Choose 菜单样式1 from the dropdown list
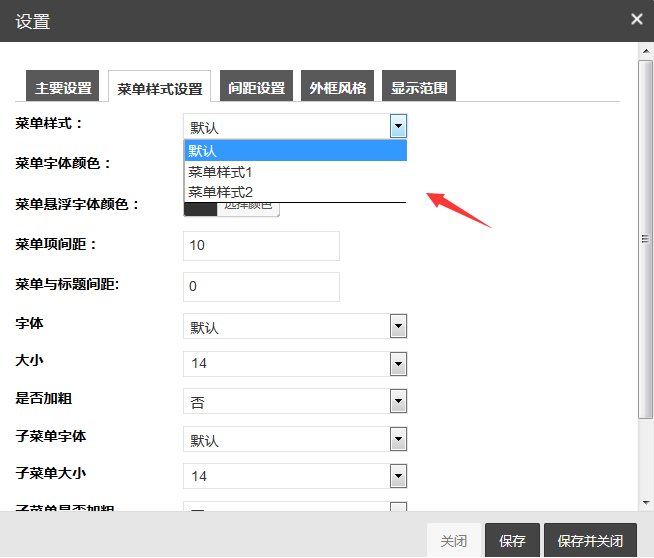This screenshot has width=654, height=558. (x=295, y=172)
